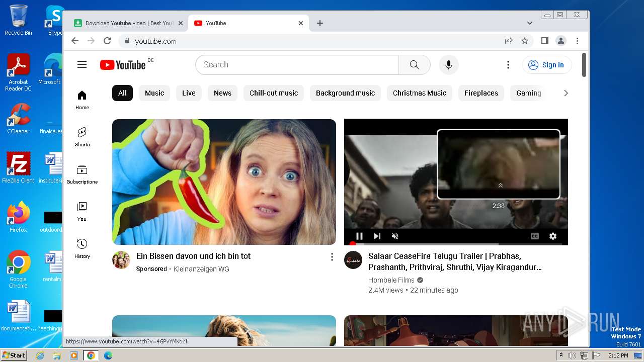644x362 pixels.
Task: Open FileZilla Client desktop icon
Action: (x=18, y=168)
